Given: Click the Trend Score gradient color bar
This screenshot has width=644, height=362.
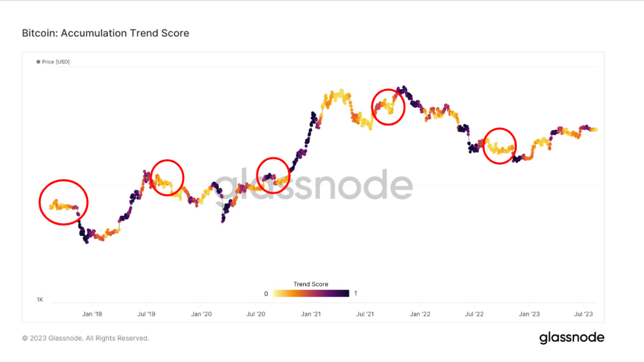Looking at the screenshot, I should (311, 293).
